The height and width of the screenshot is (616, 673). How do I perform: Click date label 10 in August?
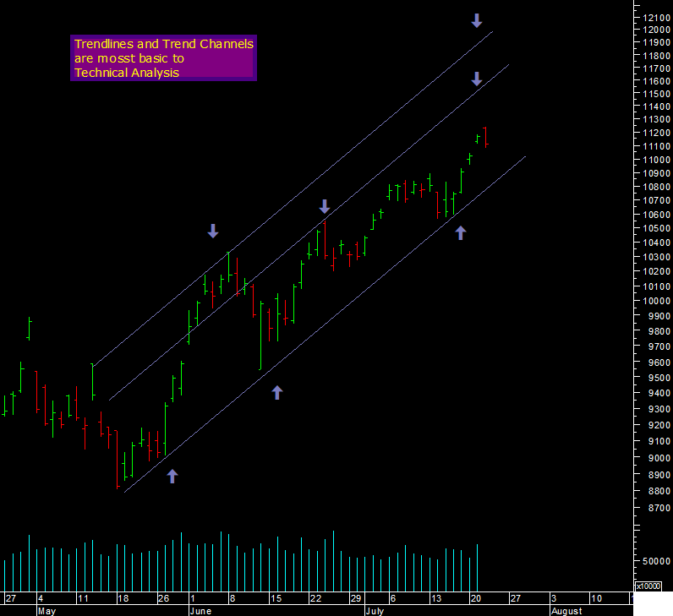click(x=596, y=598)
